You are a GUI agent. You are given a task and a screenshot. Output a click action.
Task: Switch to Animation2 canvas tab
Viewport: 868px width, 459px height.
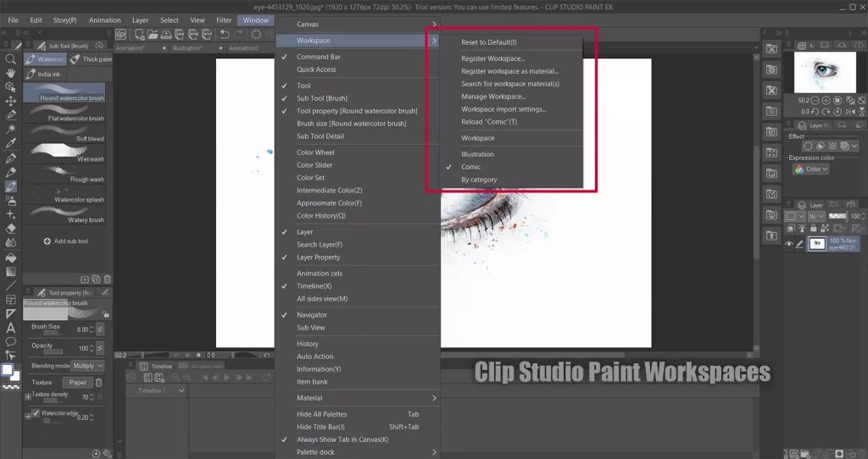click(243, 48)
